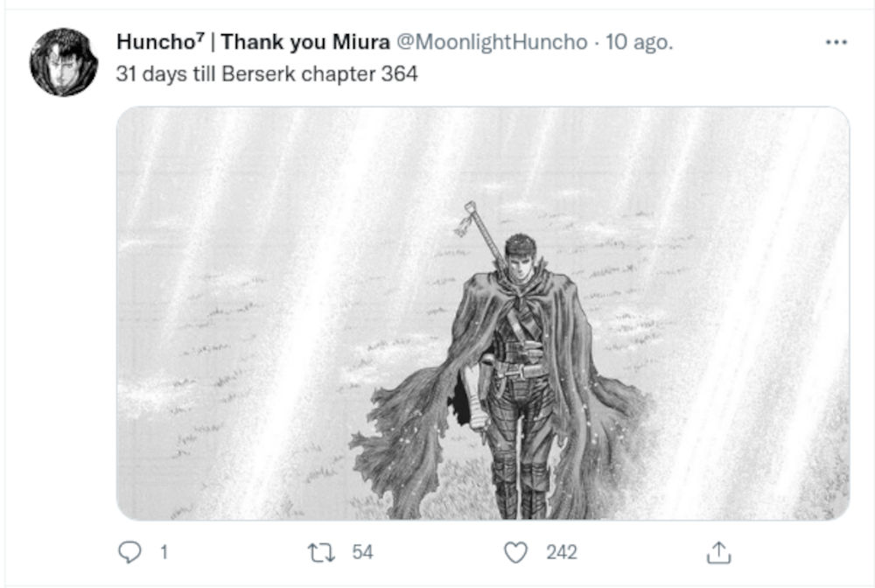Share the tweet via the upload arrow icon
This screenshot has width=875, height=588.
point(717,552)
